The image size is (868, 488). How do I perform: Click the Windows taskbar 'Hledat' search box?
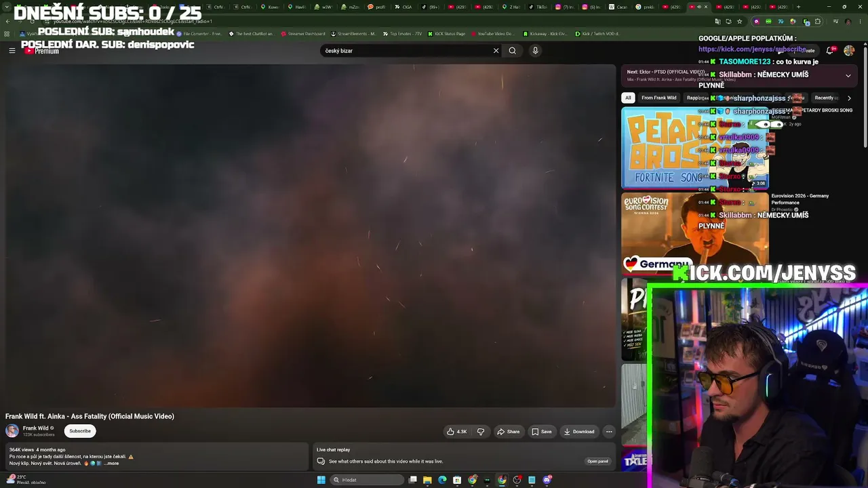click(x=367, y=480)
